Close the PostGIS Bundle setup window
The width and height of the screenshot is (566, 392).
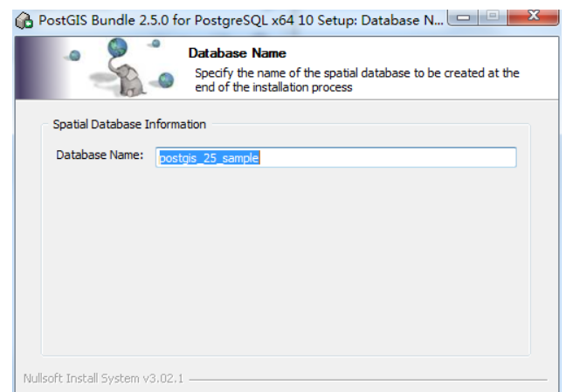click(533, 17)
